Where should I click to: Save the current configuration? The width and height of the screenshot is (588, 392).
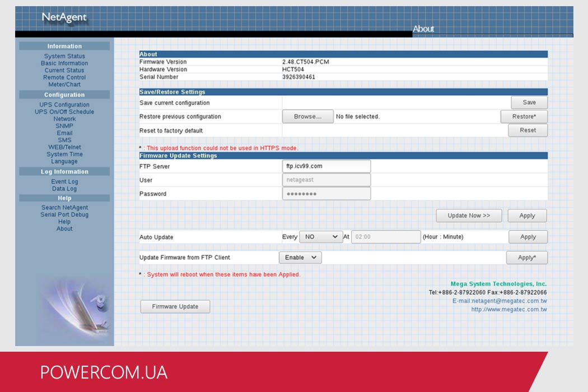pos(529,102)
